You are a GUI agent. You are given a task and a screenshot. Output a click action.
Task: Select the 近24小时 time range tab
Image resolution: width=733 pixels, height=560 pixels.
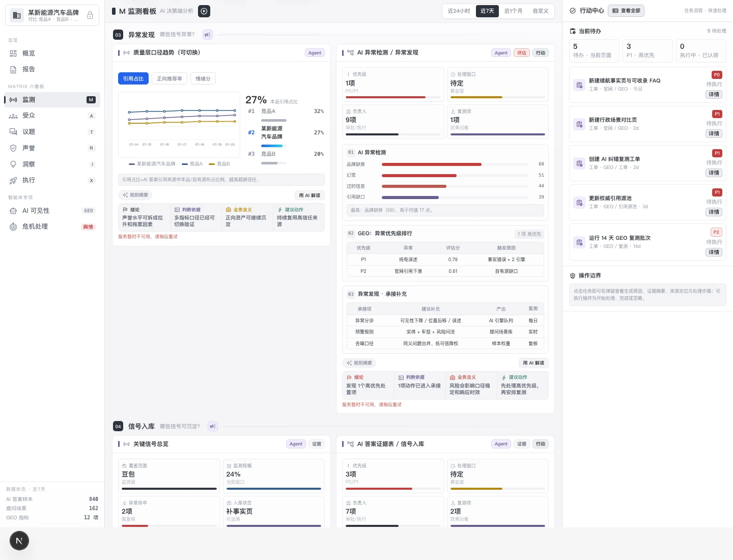(x=459, y=11)
